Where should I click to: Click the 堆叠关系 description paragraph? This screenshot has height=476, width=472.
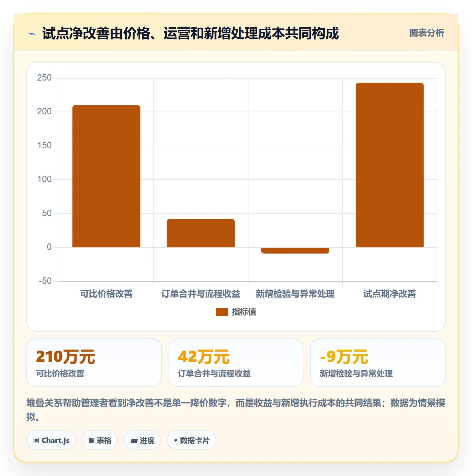[236, 410]
